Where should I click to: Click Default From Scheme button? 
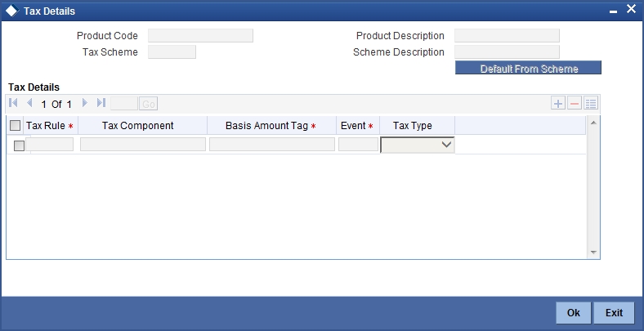click(x=528, y=68)
